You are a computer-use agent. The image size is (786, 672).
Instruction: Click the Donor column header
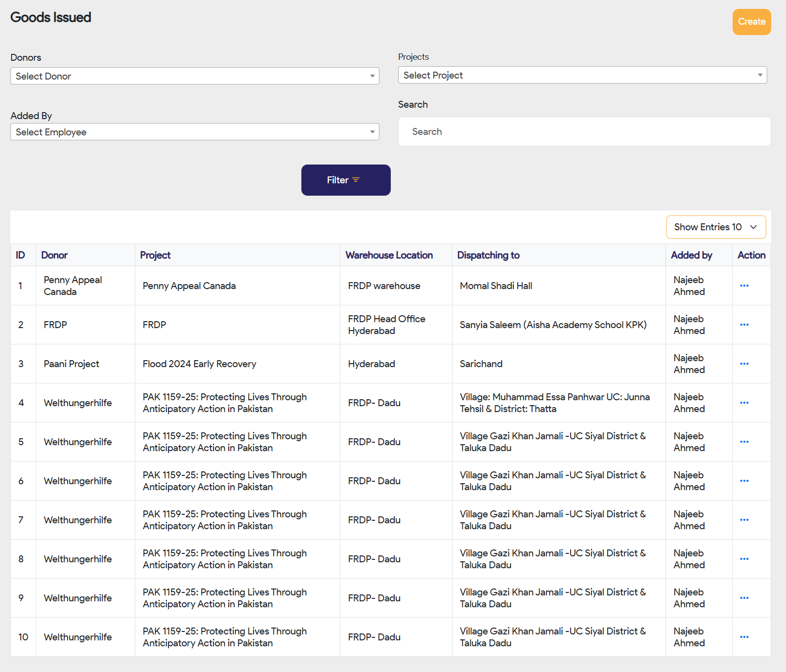(54, 255)
